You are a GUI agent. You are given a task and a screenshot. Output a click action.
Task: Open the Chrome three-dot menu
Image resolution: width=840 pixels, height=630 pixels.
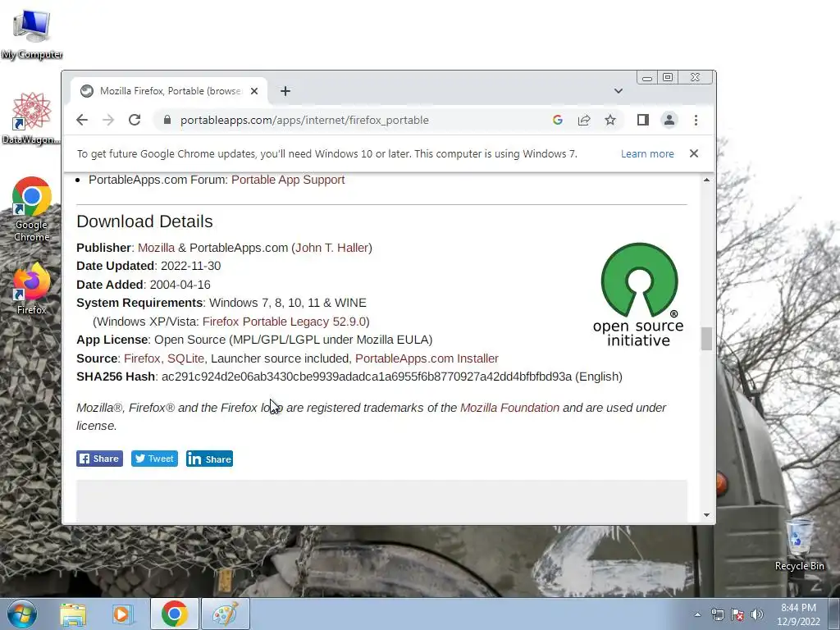tap(696, 120)
